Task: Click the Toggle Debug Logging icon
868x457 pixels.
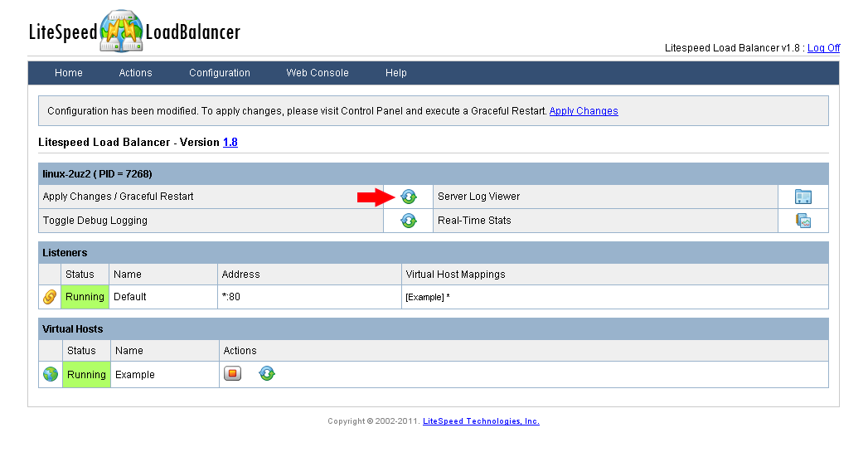Action: click(x=409, y=221)
